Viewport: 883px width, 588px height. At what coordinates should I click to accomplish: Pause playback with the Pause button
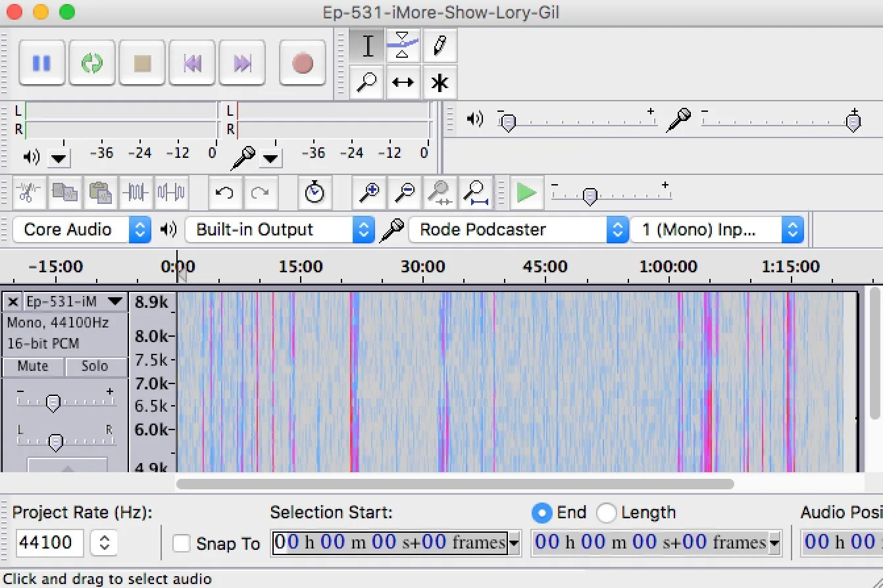(x=42, y=63)
